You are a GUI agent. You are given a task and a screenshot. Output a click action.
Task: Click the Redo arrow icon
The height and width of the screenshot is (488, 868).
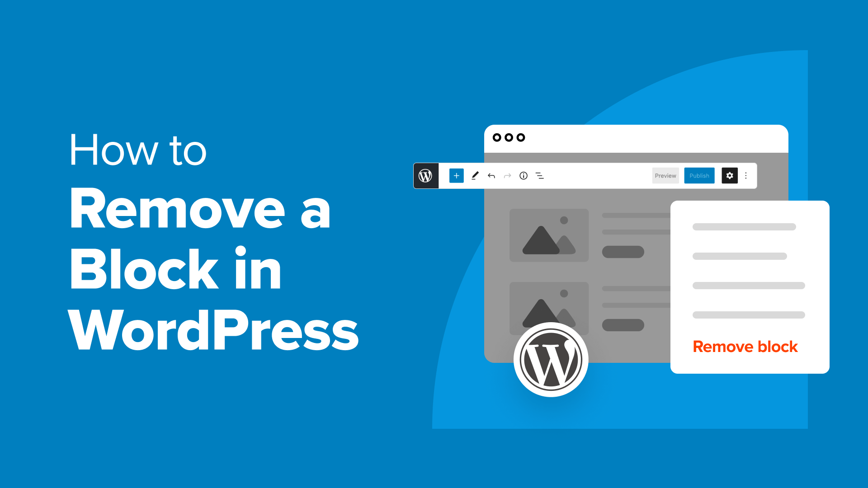point(507,176)
